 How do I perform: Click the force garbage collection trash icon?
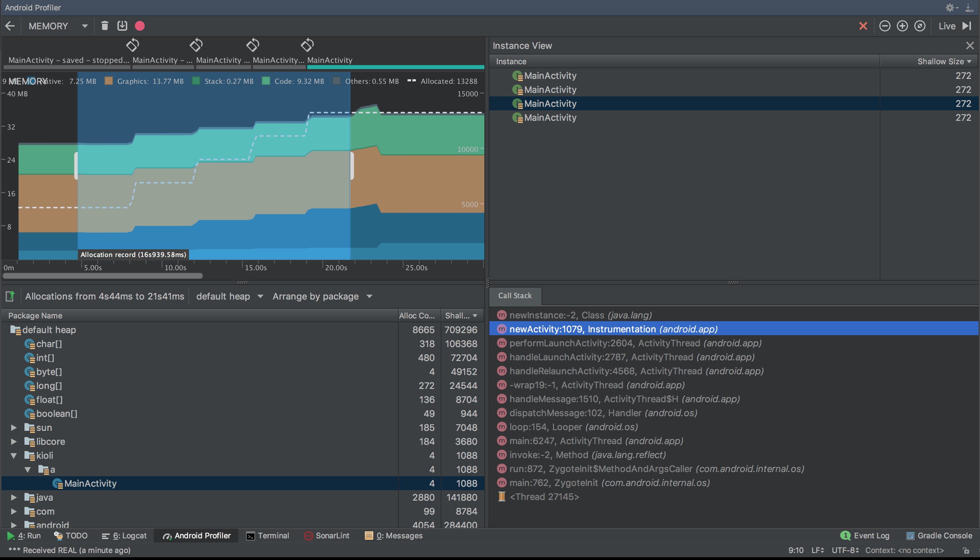104,26
